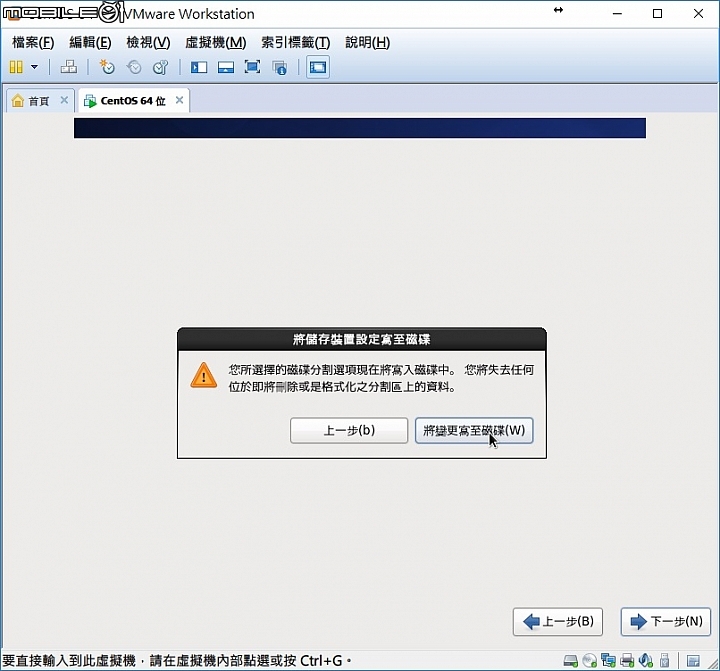720x671 pixels.
Task: Click the hard disk status icon
Action: (x=571, y=661)
